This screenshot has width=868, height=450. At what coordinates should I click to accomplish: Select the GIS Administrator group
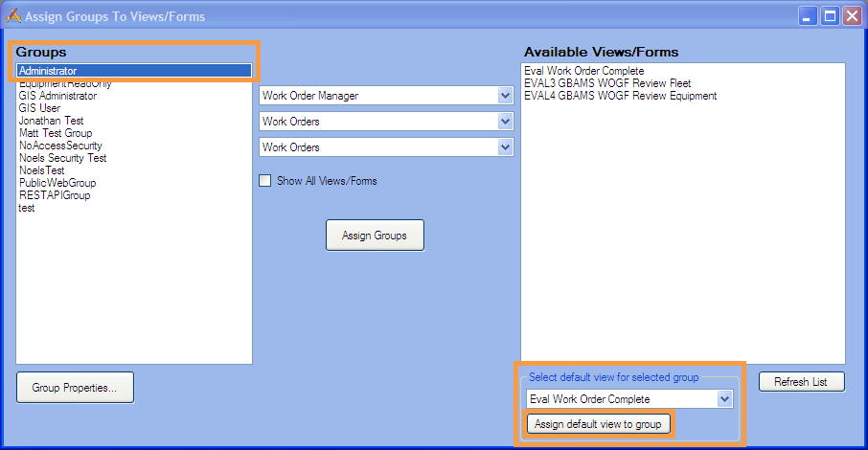tap(57, 96)
